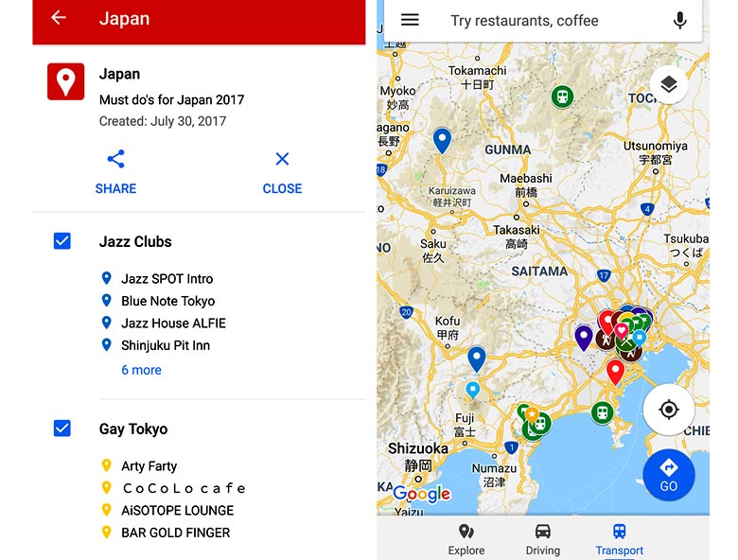Click the Utsunomiya city label on map
Screen dimensions: 738x560
pos(655,152)
